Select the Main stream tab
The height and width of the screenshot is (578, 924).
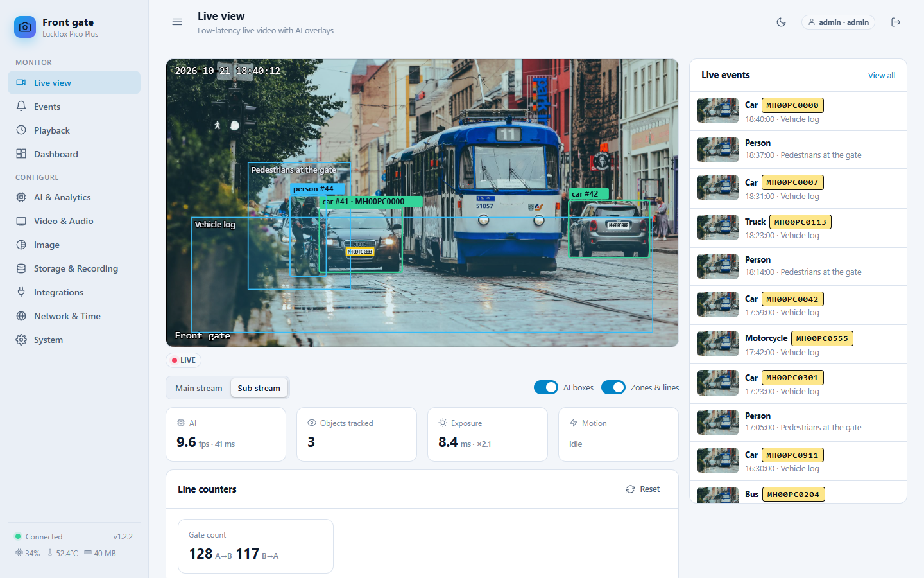click(x=199, y=388)
